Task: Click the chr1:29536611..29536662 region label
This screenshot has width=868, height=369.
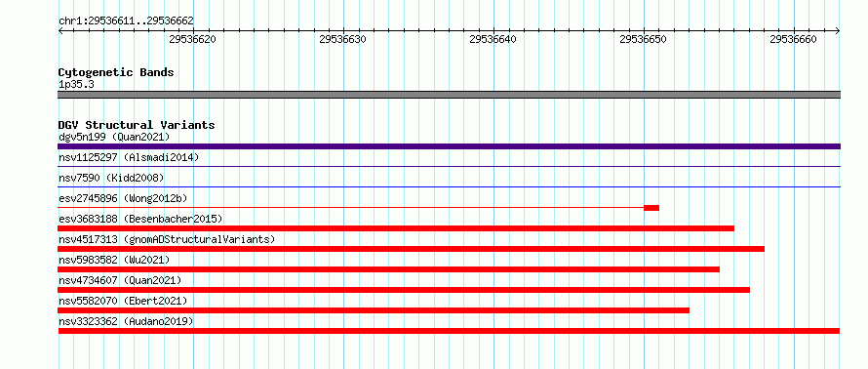Action: [x=126, y=21]
